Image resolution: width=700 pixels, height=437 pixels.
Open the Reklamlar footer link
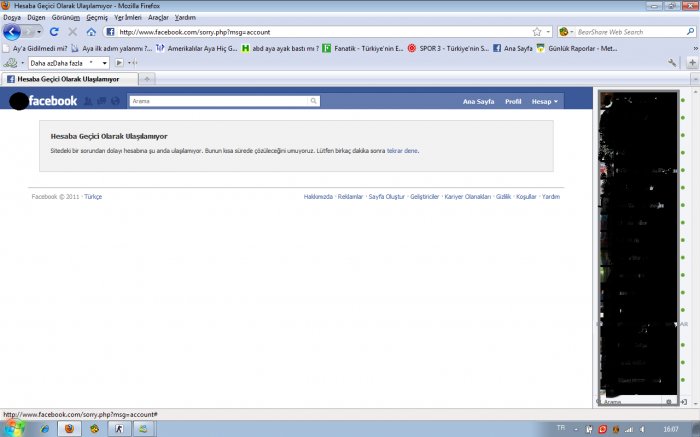350,196
